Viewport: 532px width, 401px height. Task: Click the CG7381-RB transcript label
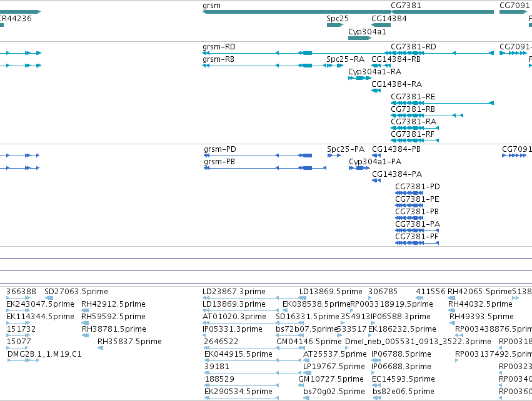pos(413,109)
